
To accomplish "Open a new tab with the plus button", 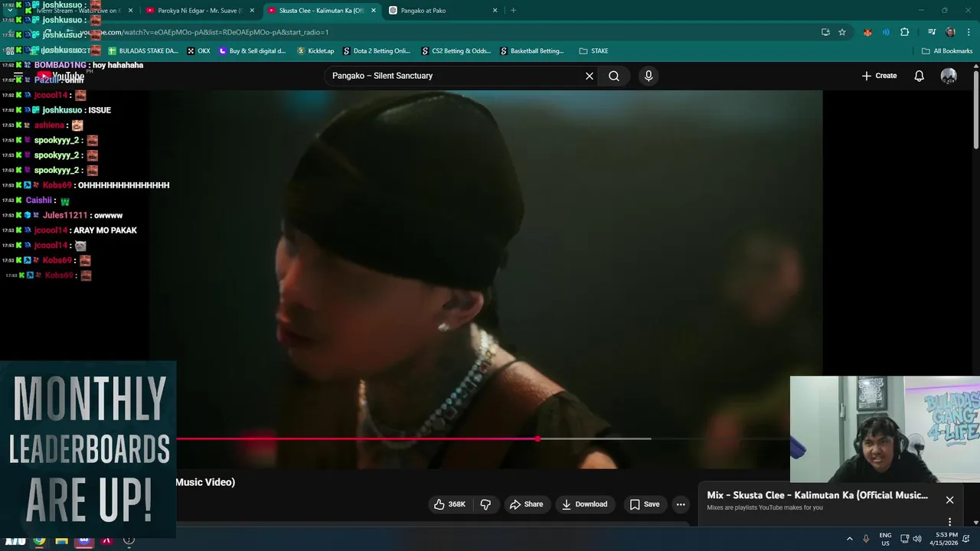I will (x=513, y=11).
